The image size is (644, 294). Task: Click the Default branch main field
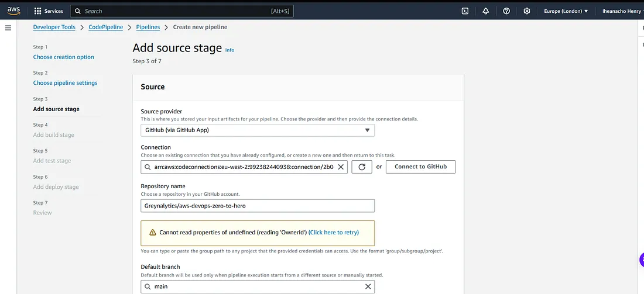point(258,286)
